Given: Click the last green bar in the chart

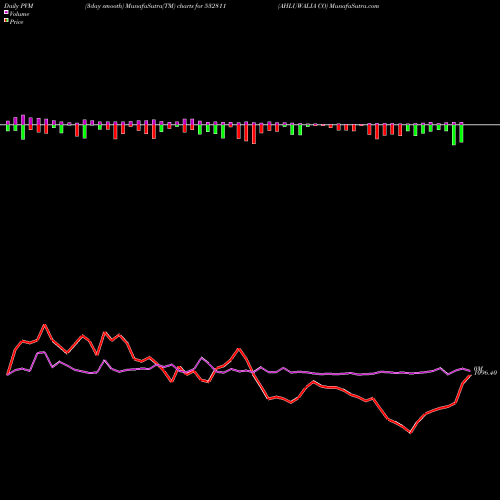Looking at the screenshot, I should coord(461,134).
